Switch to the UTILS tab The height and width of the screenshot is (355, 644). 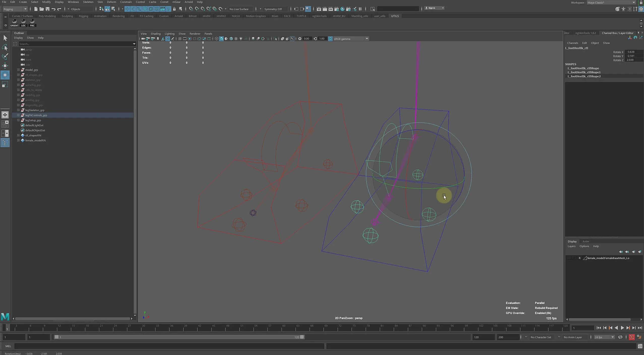coord(395,16)
